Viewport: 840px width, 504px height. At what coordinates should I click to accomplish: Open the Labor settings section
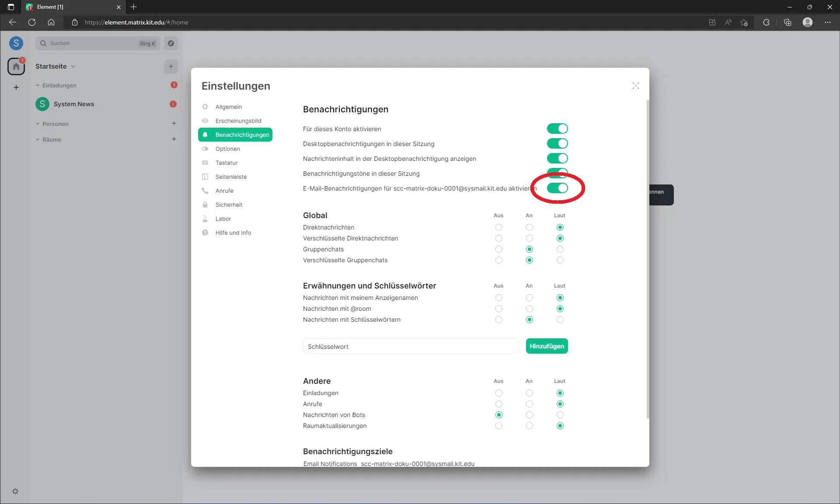223,219
